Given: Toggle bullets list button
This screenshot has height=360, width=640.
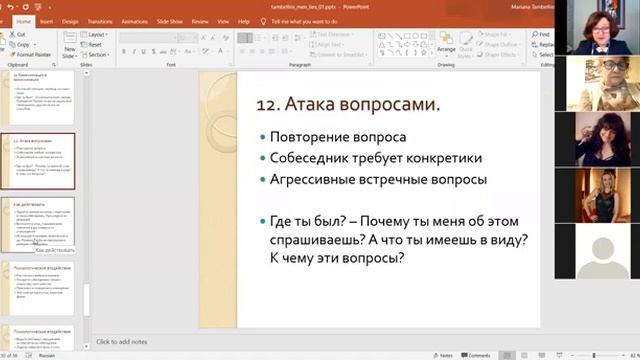Looking at the screenshot, I should [244, 38].
